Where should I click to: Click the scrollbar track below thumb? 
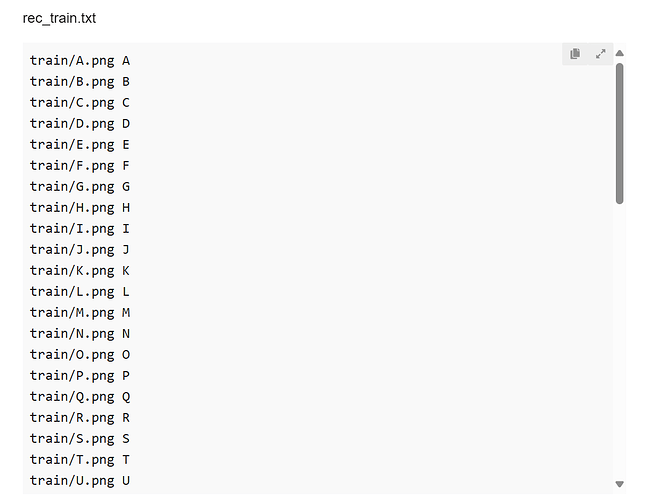pyautogui.click(x=620, y=341)
